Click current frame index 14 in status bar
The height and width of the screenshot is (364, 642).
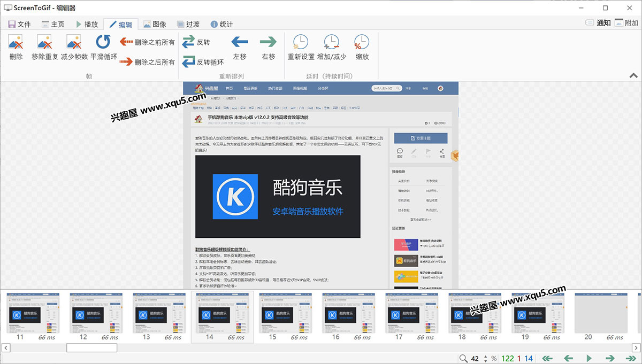[x=529, y=359]
